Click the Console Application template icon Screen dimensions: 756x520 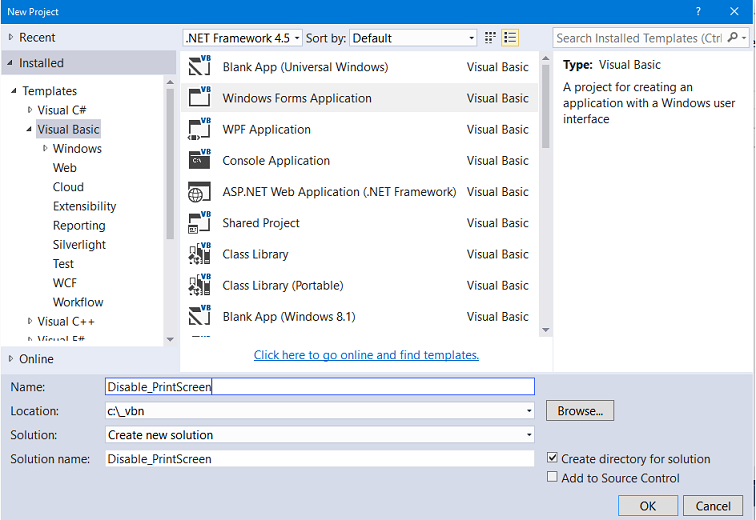[x=200, y=160]
